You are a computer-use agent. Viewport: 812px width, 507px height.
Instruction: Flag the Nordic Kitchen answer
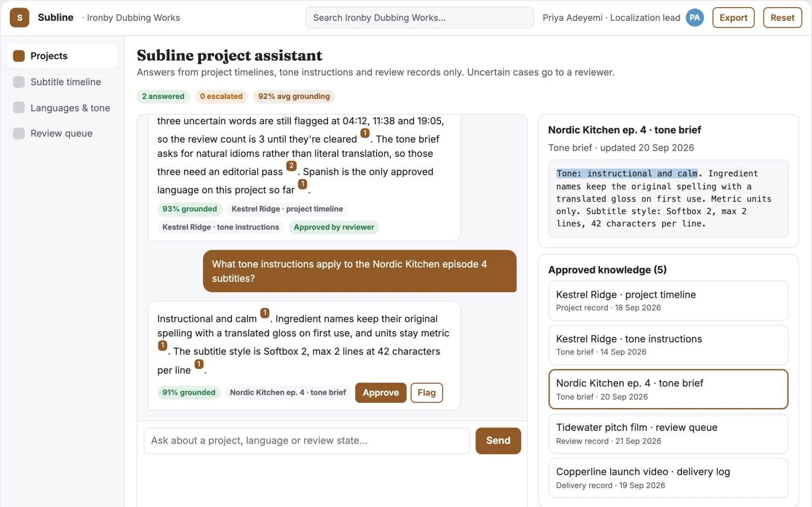click(426, 393)
